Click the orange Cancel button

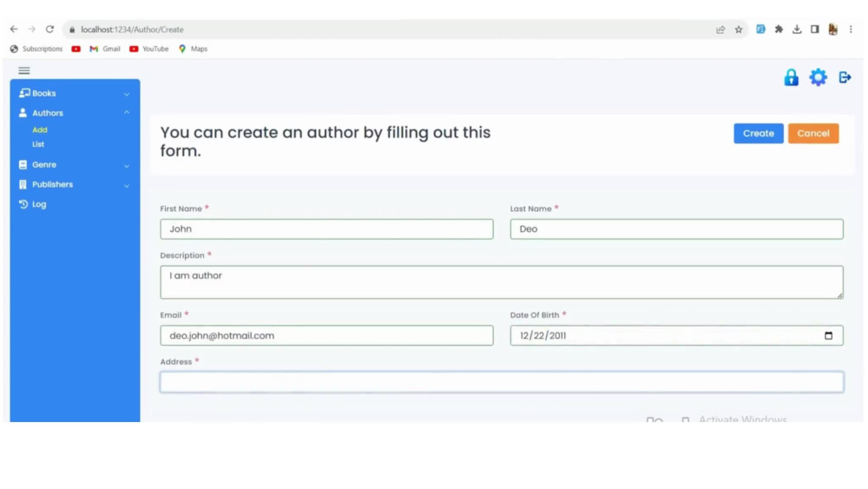click(x=813, y=134)
